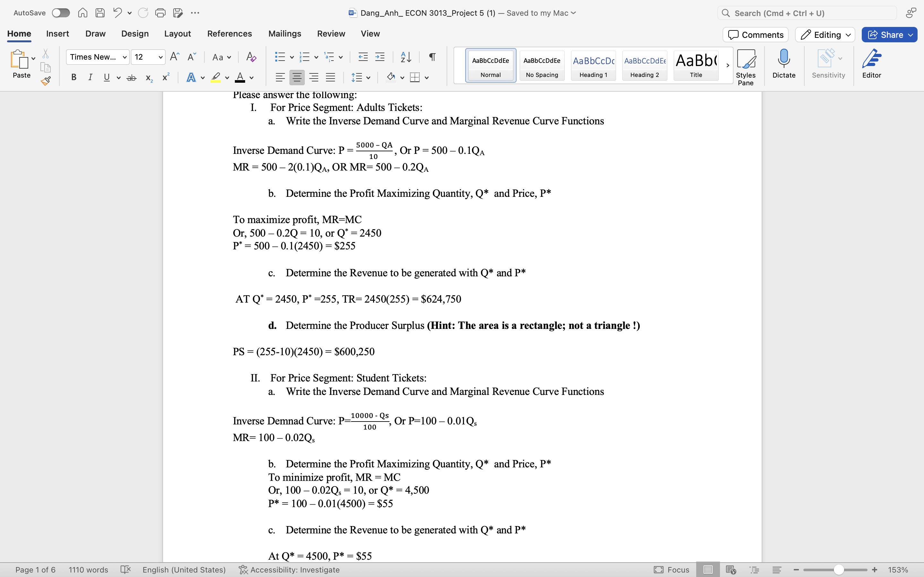
Task: Show paragraph marks with pilcrow icon
Action: coord(432,57)
